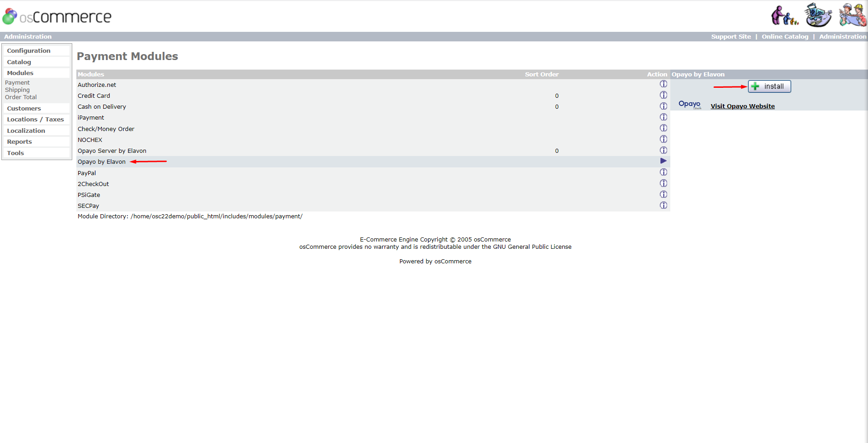Screen dimensions: 868x443
Task: Open Order Total under Modules
Action: tap(21, 97)
